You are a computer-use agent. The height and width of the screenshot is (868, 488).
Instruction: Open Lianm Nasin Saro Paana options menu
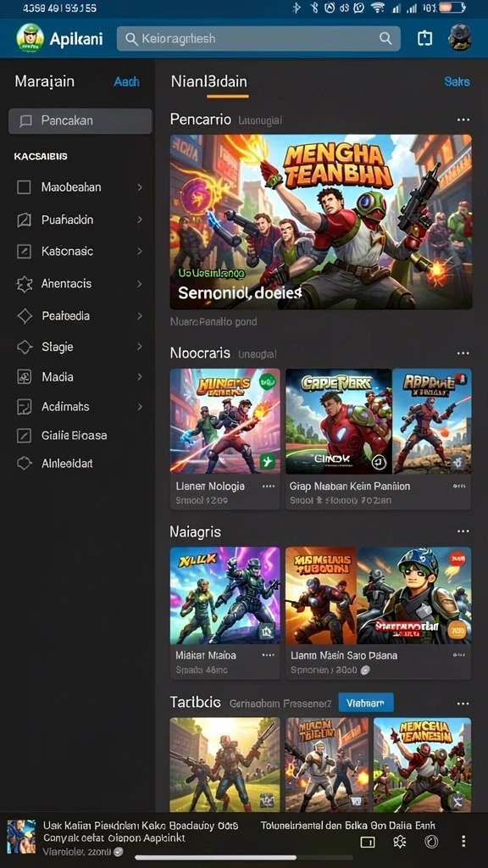coord(459,655)
